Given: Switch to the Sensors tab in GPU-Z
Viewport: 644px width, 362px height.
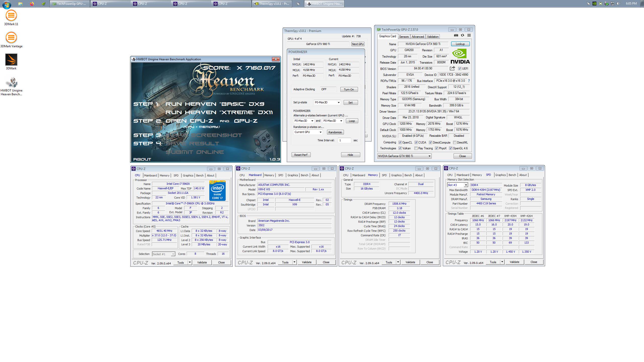Looking at the screenshot, I should 404,37.
